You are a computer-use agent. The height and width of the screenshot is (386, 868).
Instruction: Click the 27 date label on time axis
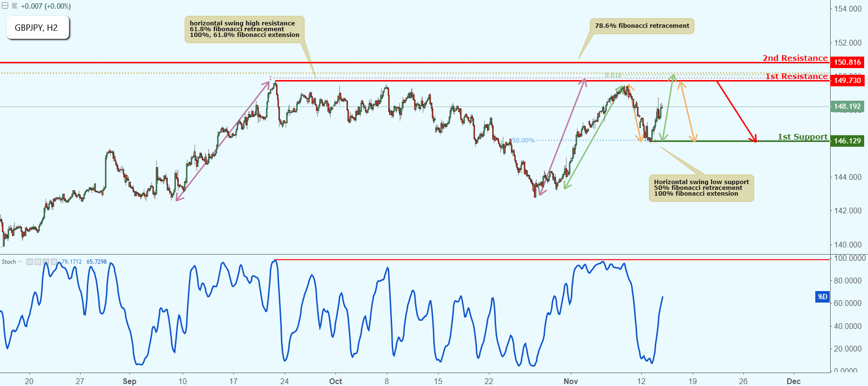pos(80,381)
